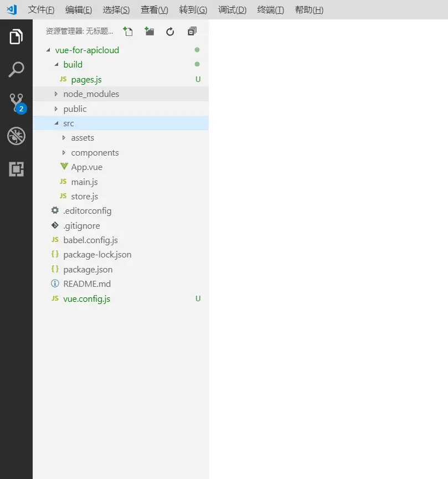This screenshot has height=479, width=448.
Task: Click the 资源管理器 panel title
Action: (79, 31)
